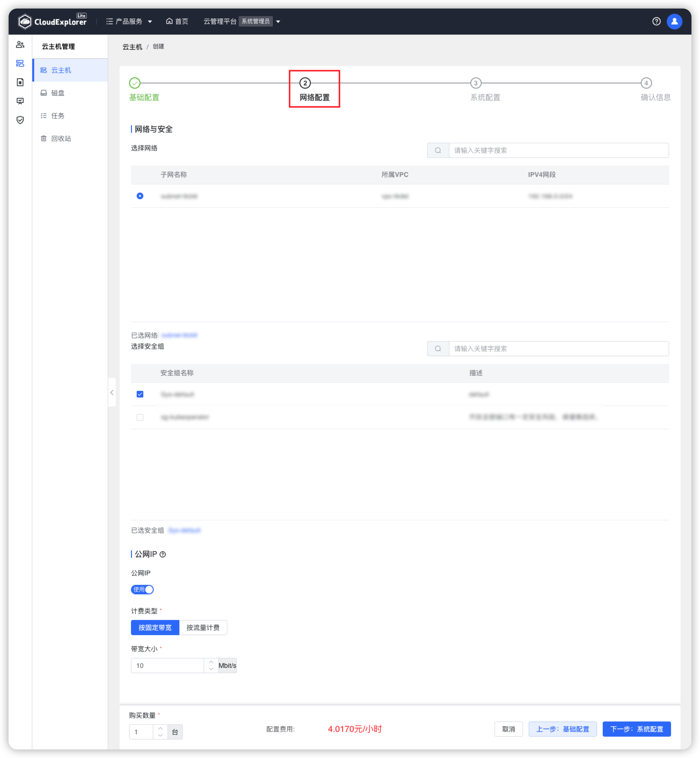700x758 pixels.
Task: Open user management rail icon
Action: coord(20,45)
